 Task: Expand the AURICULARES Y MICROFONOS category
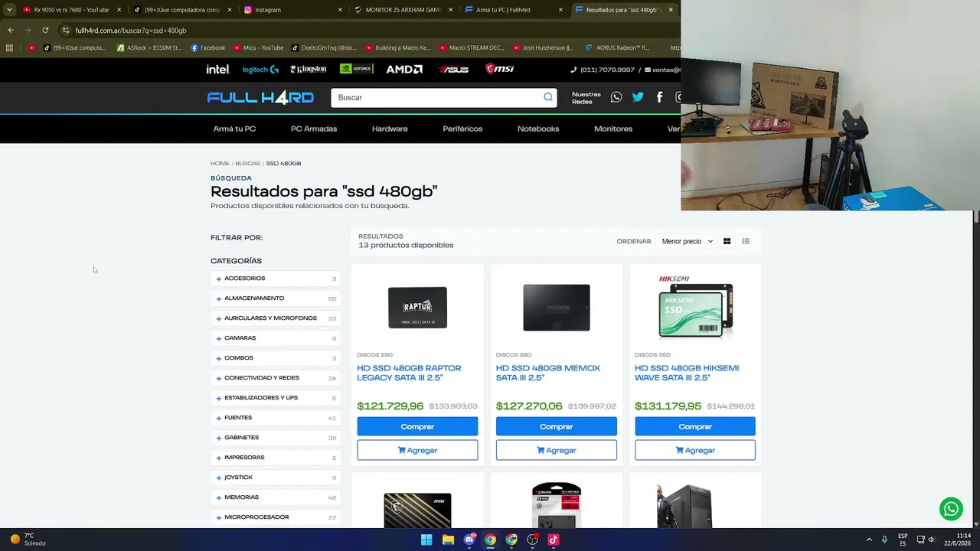[x=276, y=318]
